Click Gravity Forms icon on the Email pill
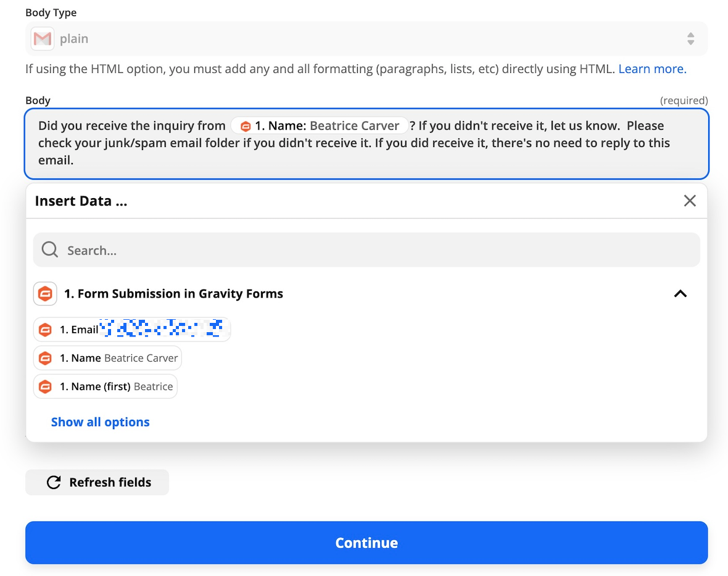Image resolution: width=728 pixels, height=576 pixels. click(45, 330)
